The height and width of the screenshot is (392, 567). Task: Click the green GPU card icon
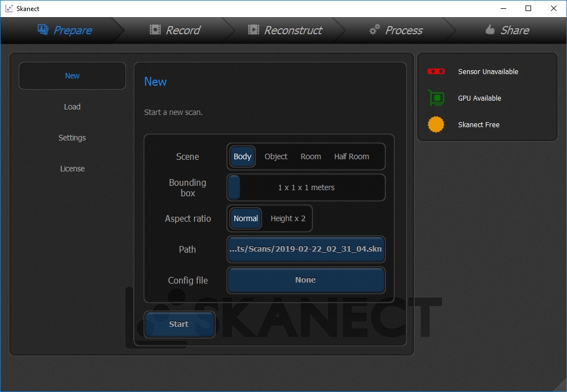[x=436, y=98]
